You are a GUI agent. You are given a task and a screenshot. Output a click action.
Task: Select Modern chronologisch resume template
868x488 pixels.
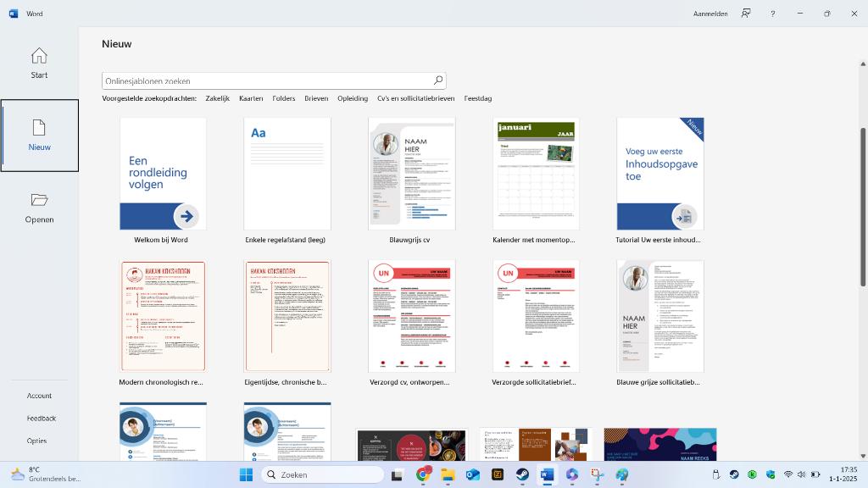point(163,317)
